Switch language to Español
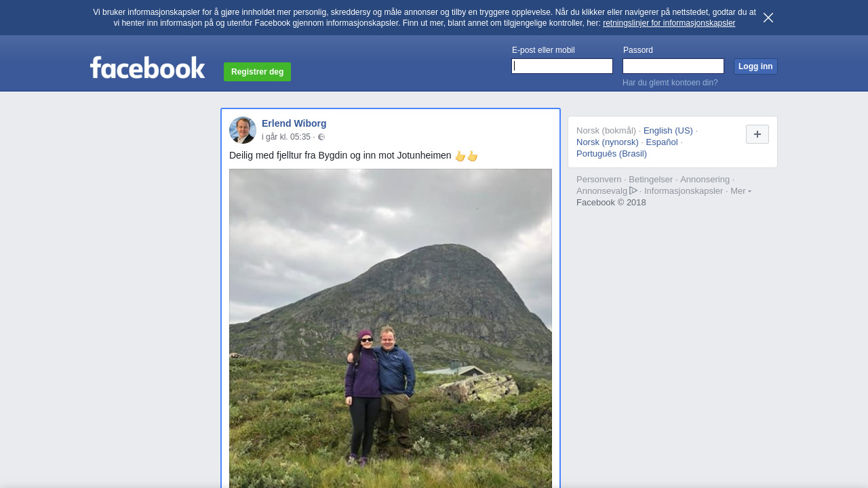Viewport: 868px width, 488px height. pyautogui.click(x=662, y=142)
